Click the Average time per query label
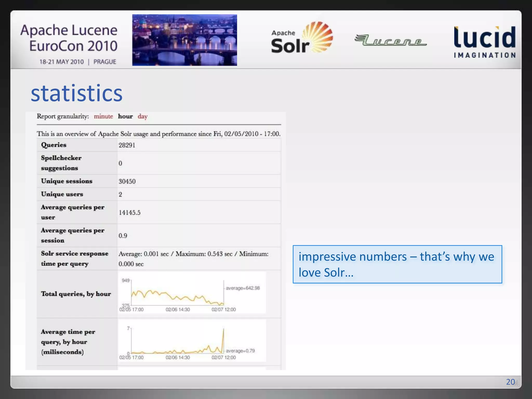The image size is (532, 399). (x=68, y=342)
